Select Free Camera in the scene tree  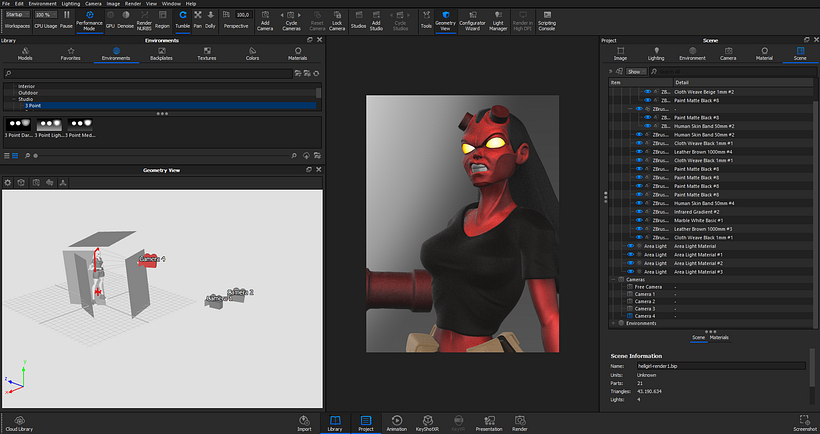(648, 287)
